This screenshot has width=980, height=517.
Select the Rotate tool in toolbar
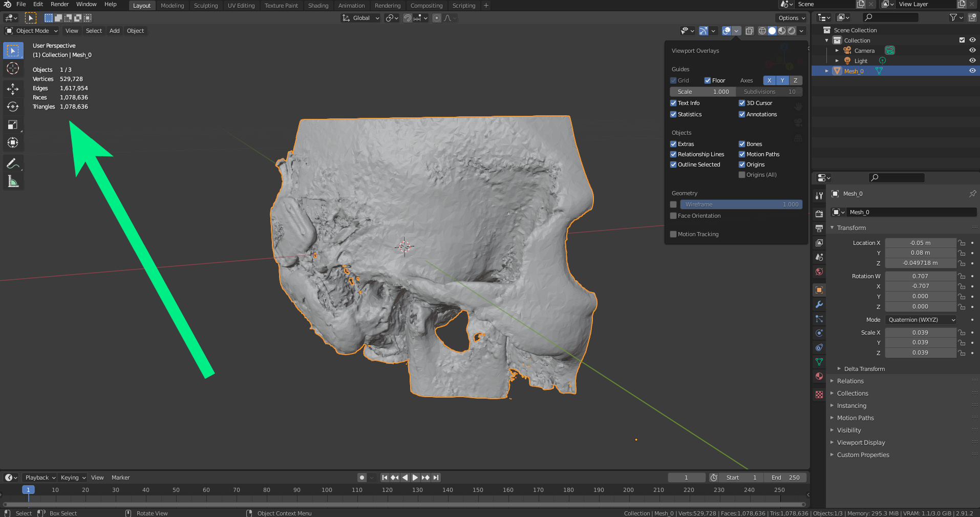(x=13, y=107)
